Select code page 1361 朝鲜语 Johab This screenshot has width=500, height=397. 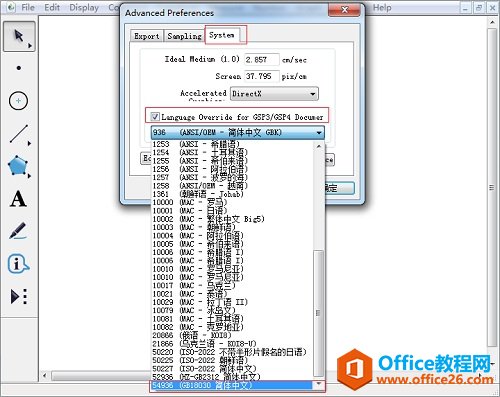(x=232, y=194)
